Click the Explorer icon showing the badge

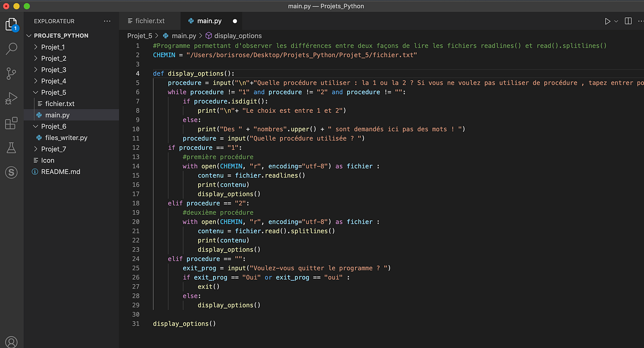pyautogui.click(x=11, y=24)
